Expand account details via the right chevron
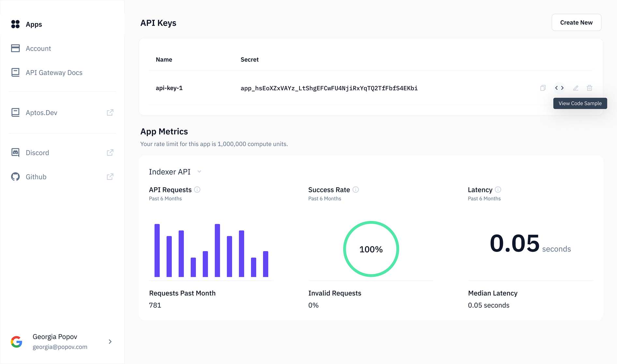 coord(110,341)
